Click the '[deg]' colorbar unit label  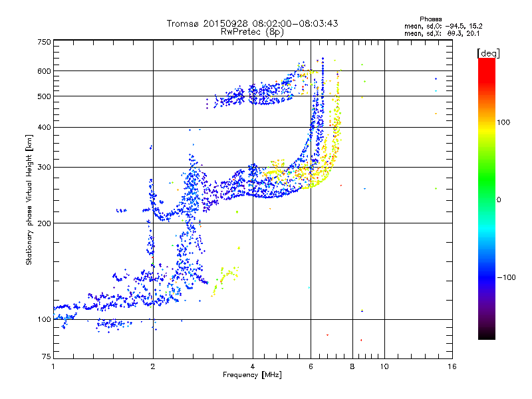coord(488,53)
